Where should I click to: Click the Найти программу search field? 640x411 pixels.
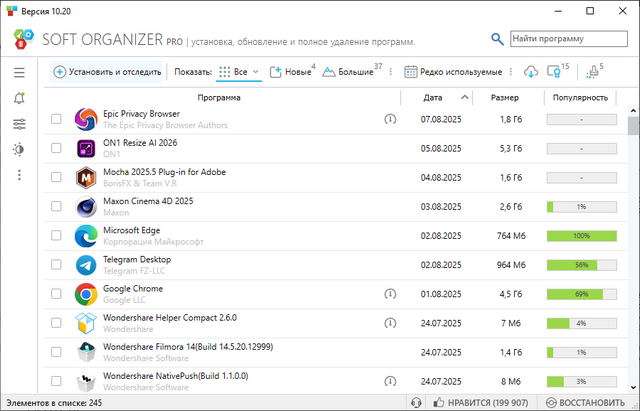[x=569, y=39]
